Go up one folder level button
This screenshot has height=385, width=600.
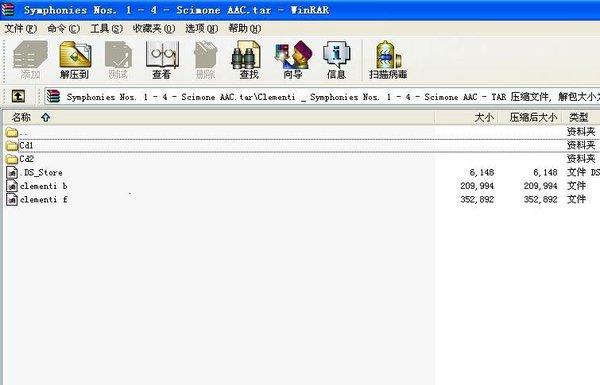pyautogui.click(x=18, y=96)
